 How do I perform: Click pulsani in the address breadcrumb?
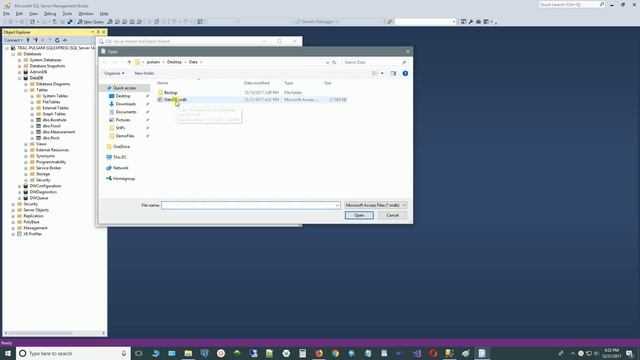click(153, 62)
